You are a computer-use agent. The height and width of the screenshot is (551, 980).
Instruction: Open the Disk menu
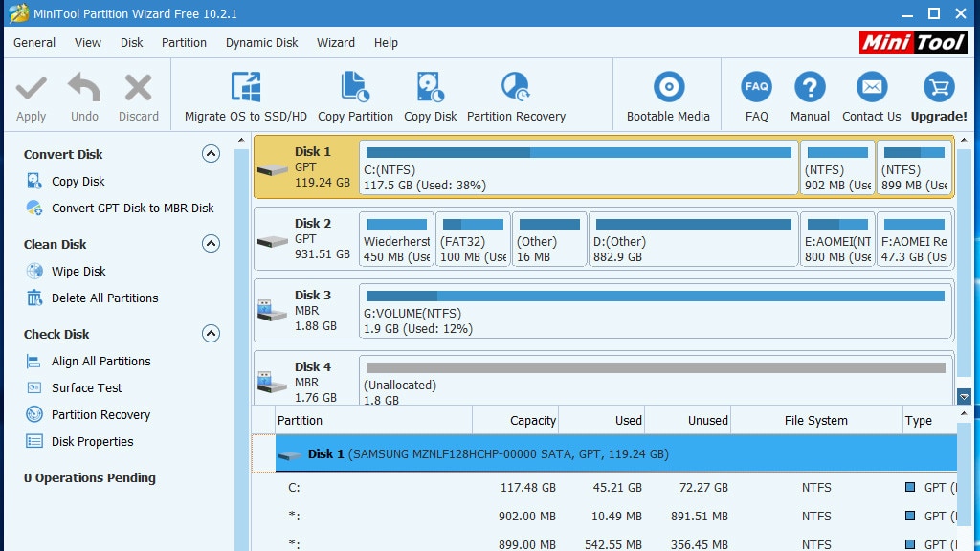tap(132, 42)
